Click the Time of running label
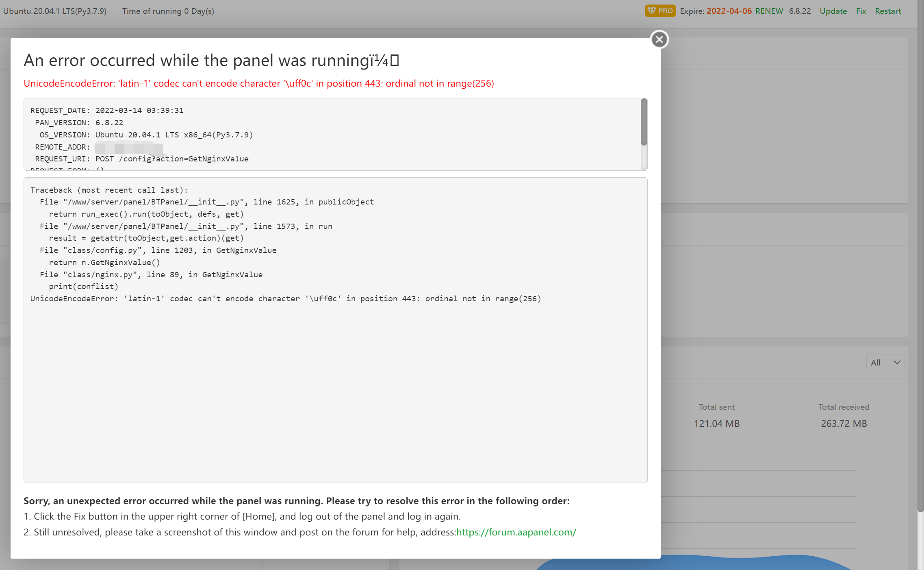The width and height of the screenshot is (924, 570). pyautogui.click(x=168, y=11)
